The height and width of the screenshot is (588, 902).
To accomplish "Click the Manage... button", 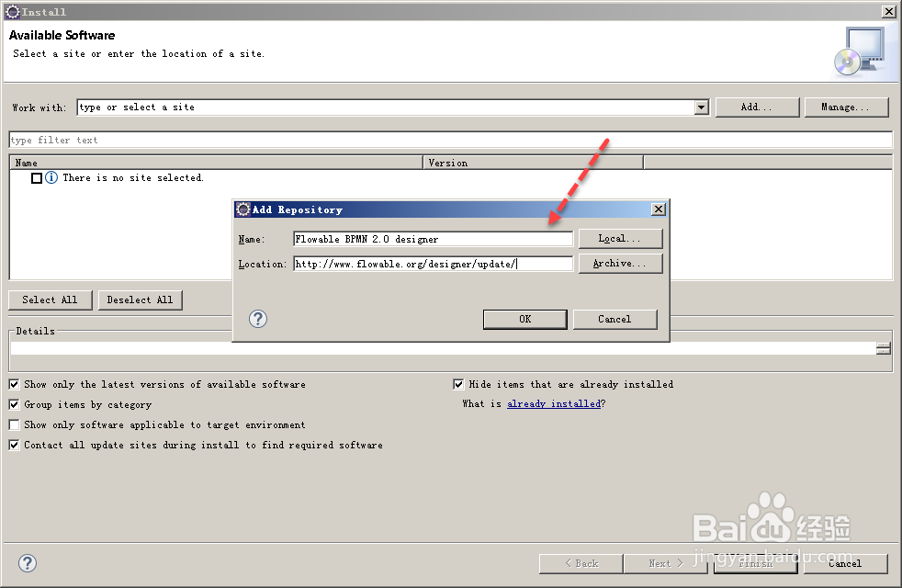I will click(x=846, y=107).
